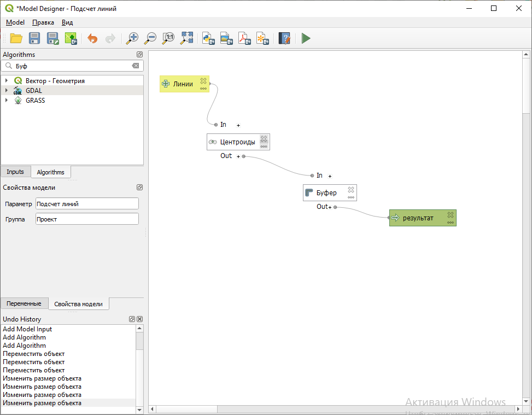The width and height of the screenshot is (532, 415).
Task: Expand the GRASS algorithms group
Action: tap(7, 101)
